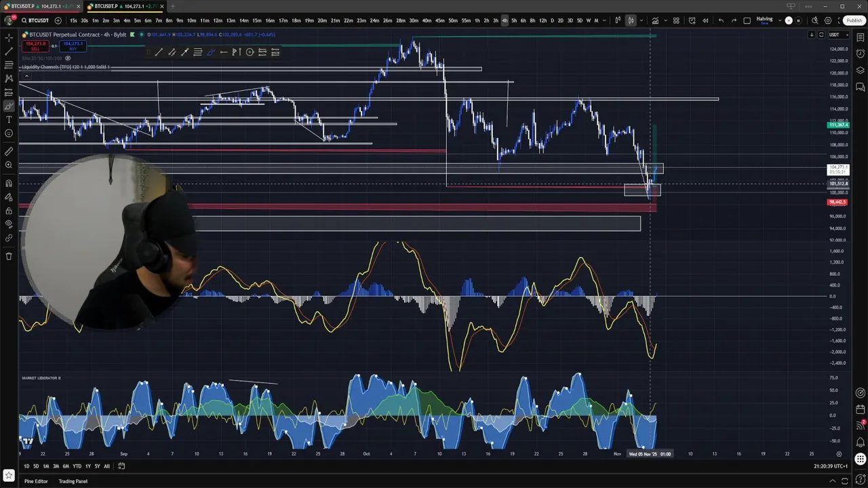Click the undo arrow
This screenshot has width=868, height=488.
(721, 20)
